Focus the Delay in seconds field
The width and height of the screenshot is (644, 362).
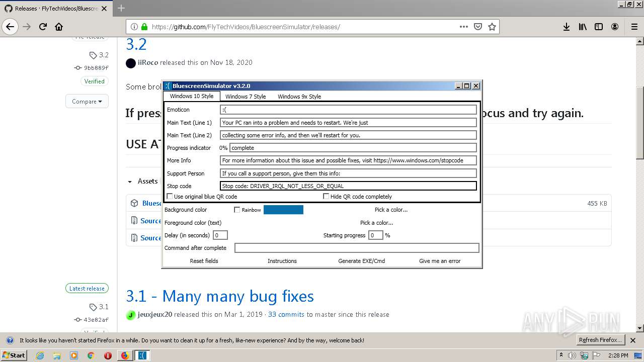pyautogui.click(x=220, y=235)
